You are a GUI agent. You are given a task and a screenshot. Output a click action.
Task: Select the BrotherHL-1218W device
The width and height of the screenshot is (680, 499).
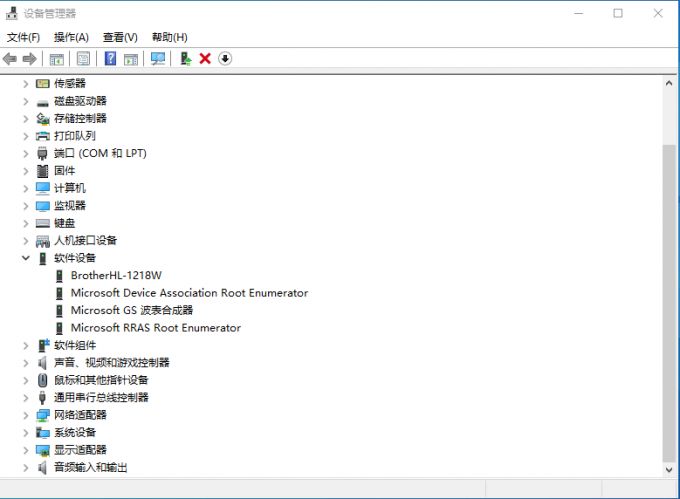(116, 275)
